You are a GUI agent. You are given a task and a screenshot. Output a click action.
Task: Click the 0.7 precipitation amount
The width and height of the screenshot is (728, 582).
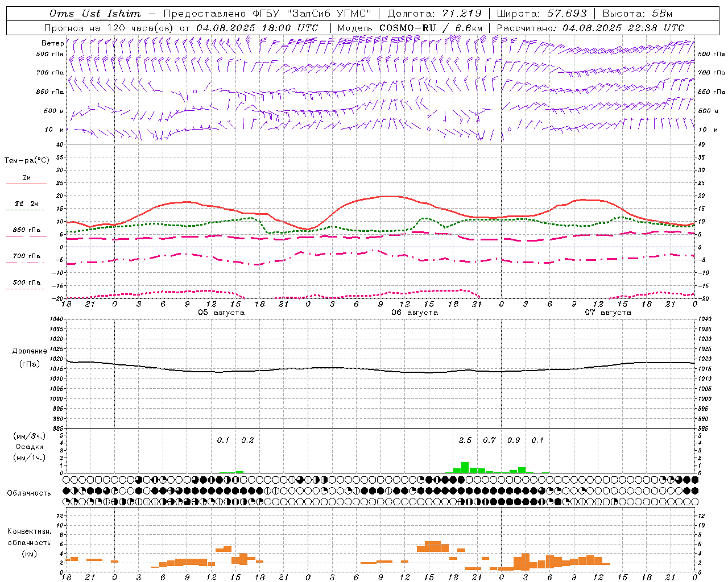click(489, 440)
